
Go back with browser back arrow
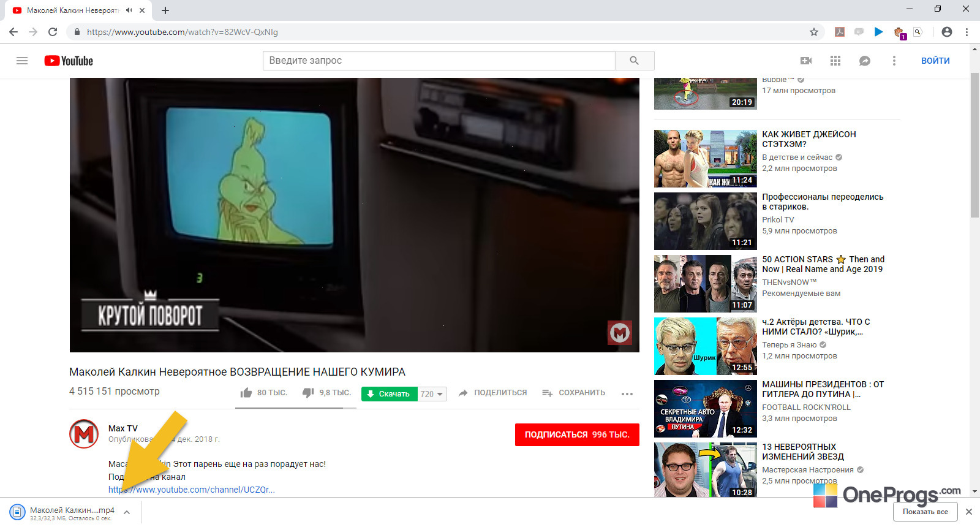point(13,32)
